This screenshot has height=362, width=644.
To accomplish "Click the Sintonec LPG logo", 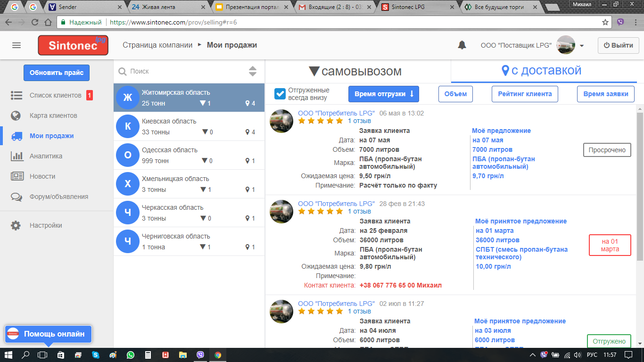I will [x=73, y=45].
